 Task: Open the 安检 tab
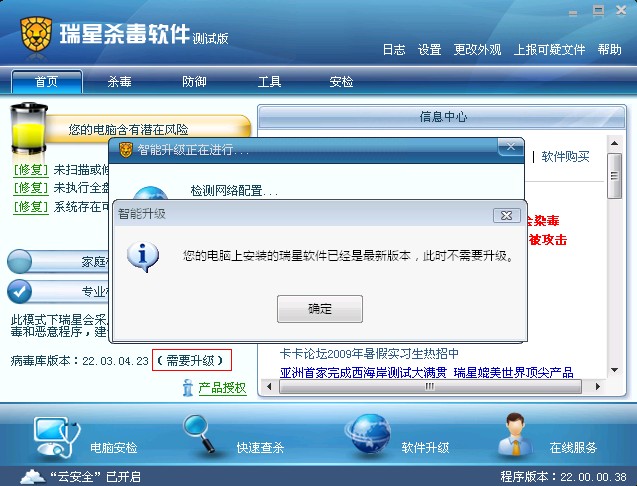tap(341, 82)
